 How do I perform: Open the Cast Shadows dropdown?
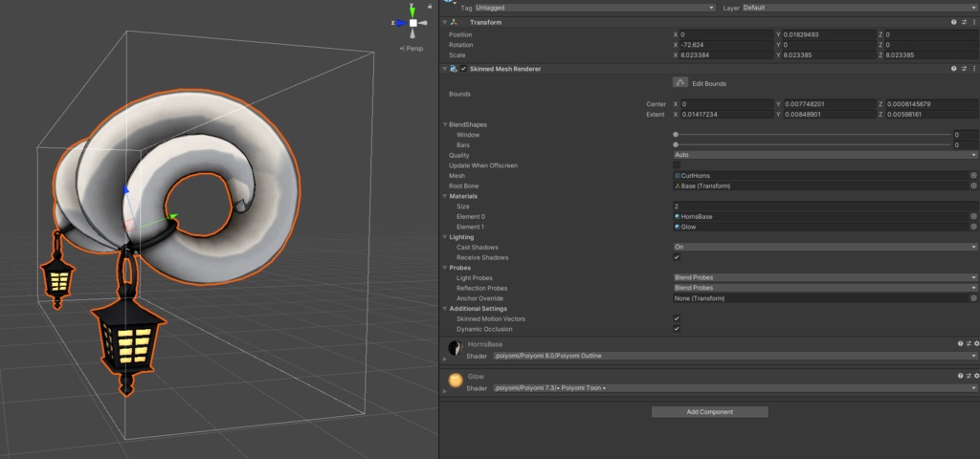tap(825, 248)
